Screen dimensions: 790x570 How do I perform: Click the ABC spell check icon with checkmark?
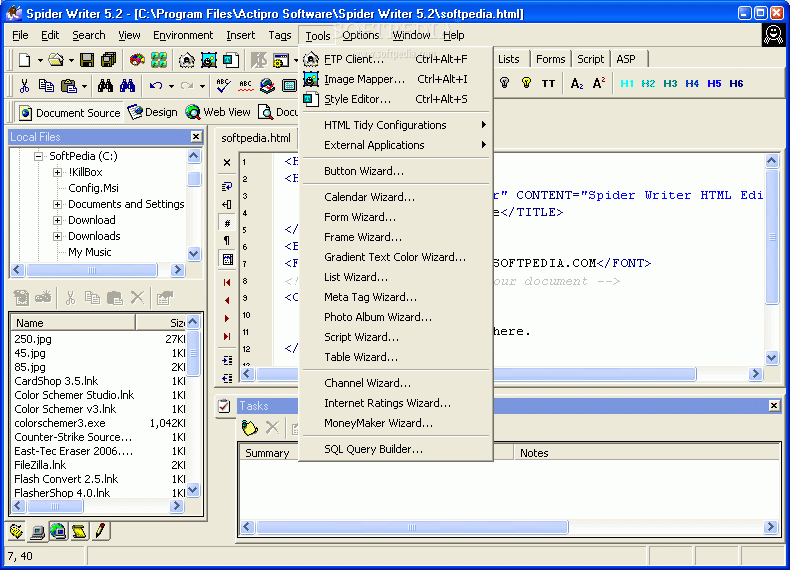223,86
